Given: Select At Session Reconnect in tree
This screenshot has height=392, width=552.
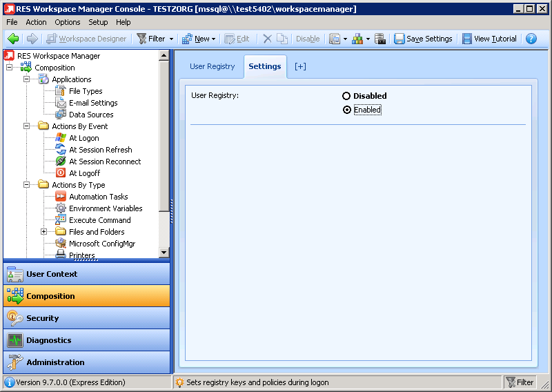Looking at the screenshot, I should pyautogui.click(x=105, y=161).
